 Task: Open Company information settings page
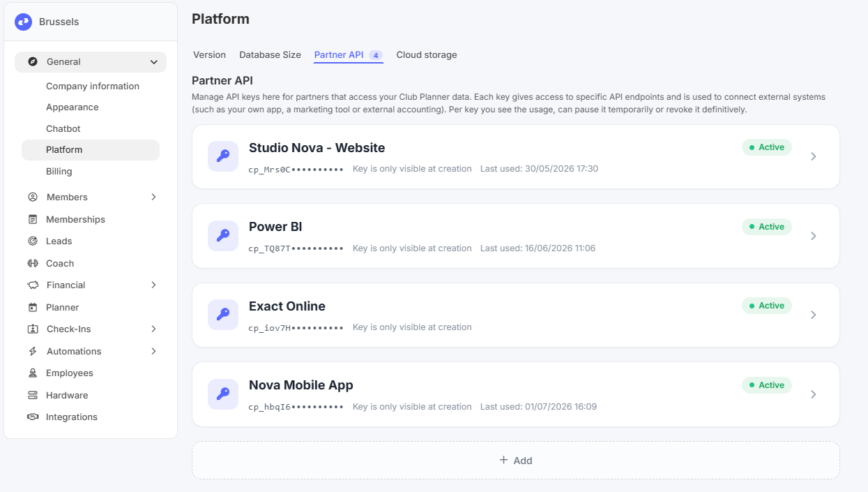tap(93, 86)
